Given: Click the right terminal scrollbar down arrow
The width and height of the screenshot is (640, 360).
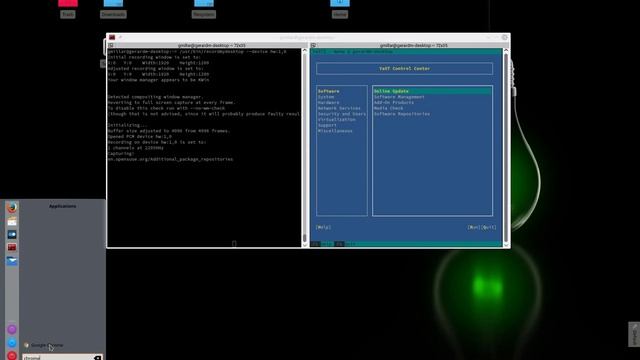Looking at the screenshot, I should coord(506,245).
